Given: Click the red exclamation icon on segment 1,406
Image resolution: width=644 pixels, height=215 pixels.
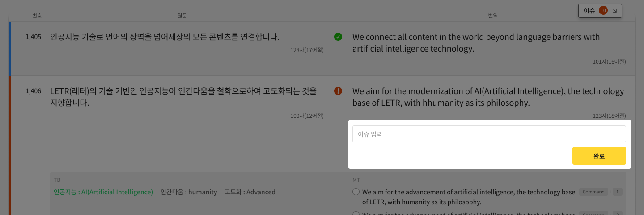Looking at the screenshot, I should click(x=338, y=91).
